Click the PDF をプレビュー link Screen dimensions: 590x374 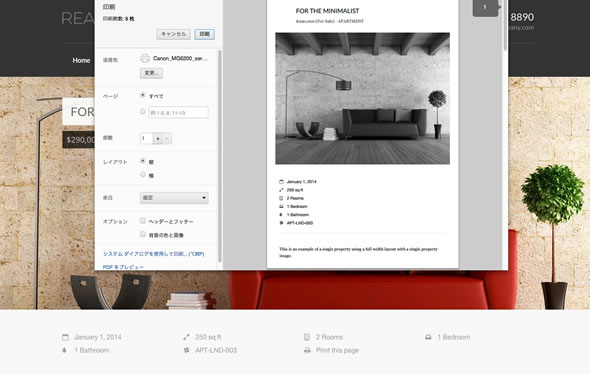123,267
